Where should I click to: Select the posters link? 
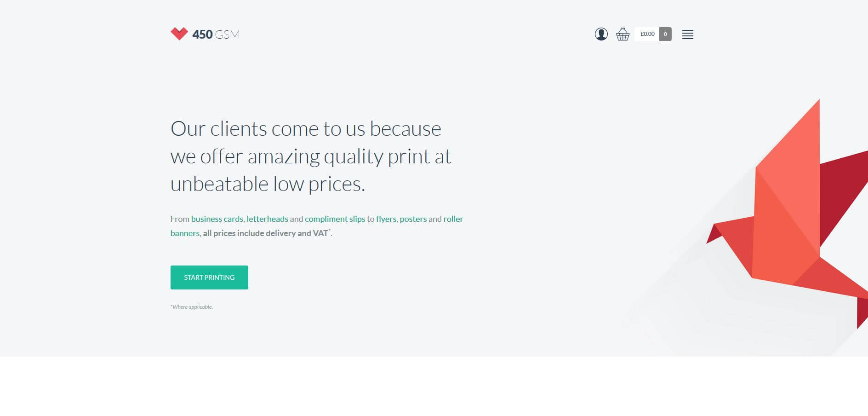pos(413,219)
